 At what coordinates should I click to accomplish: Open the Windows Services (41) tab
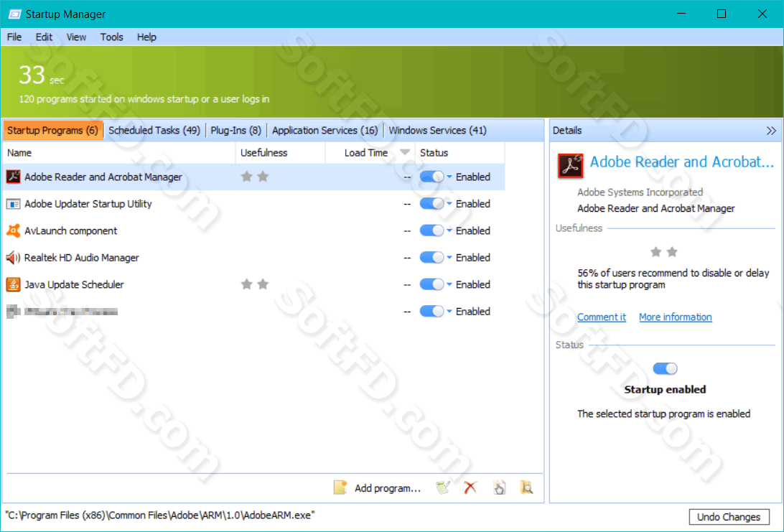[x=437, y=131]
